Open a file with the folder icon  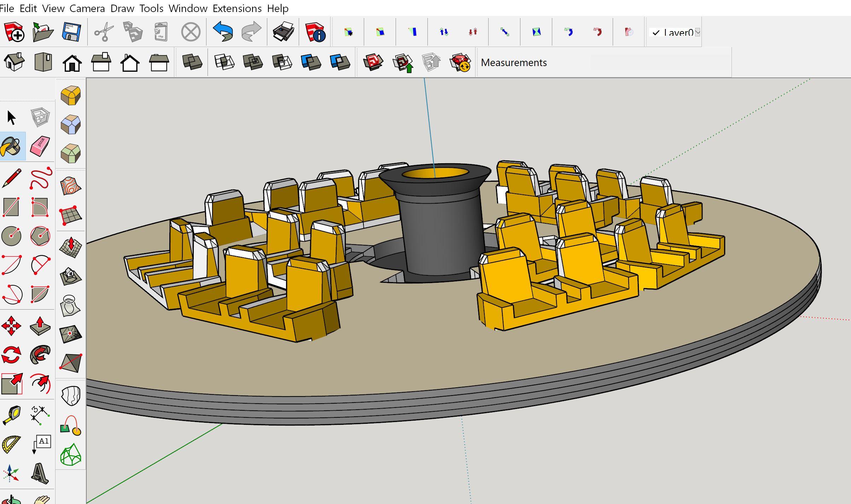click(43, 32)
